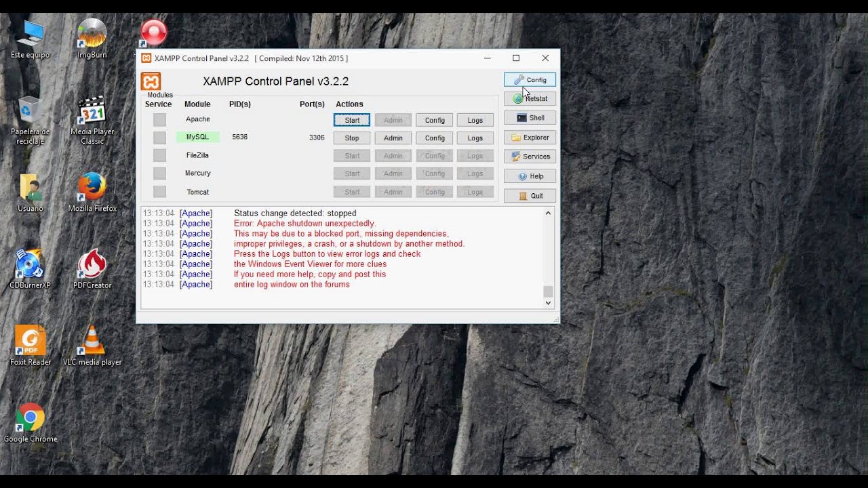Toggle the Tomcat service checkbox
The image size is (868, 488).
pos(159,192)
